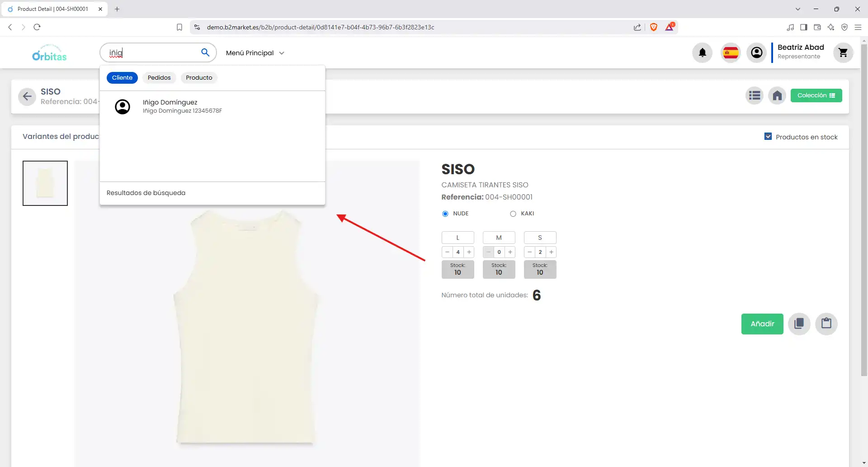Viewport: 868px width, 467px height.
Task: Go back using the arrow beside SISO
Action: pyautogui.click(x=27, y=96)
